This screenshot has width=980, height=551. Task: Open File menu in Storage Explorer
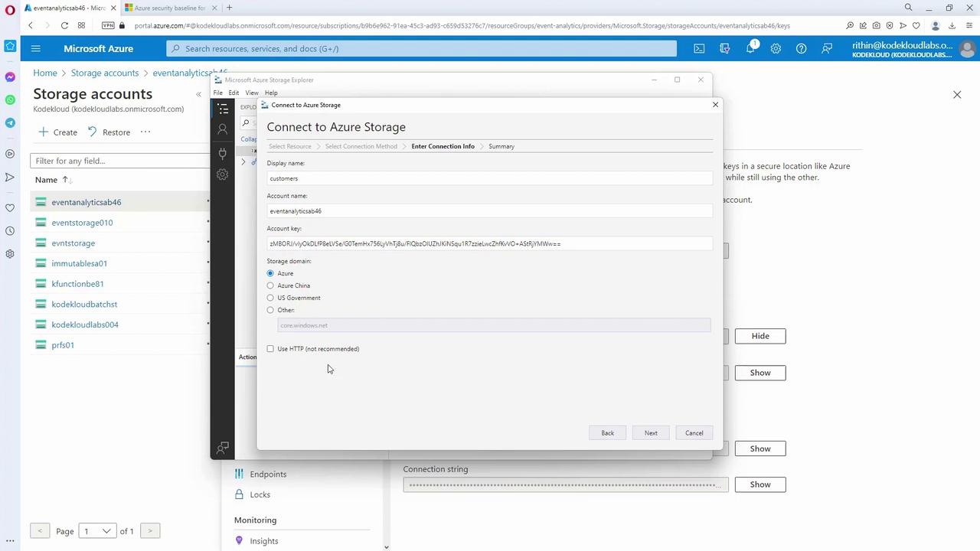pyautogui.click(x=218, y=93)
